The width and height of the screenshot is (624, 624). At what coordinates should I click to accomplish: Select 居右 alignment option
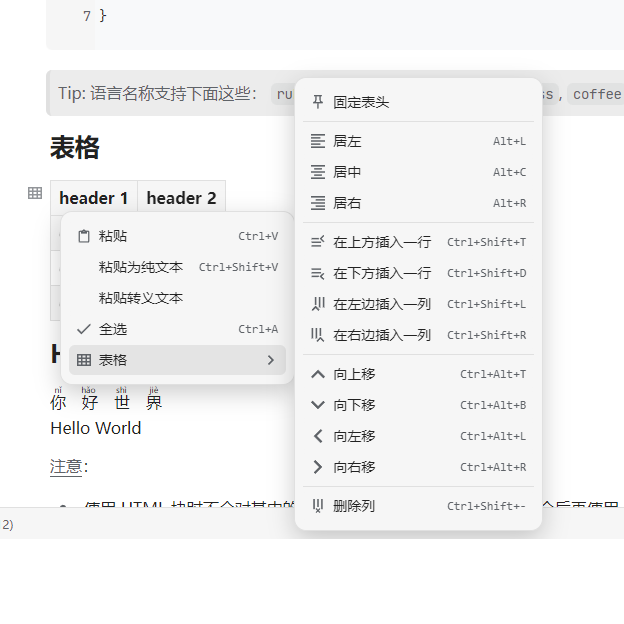[x=418, y=203]
